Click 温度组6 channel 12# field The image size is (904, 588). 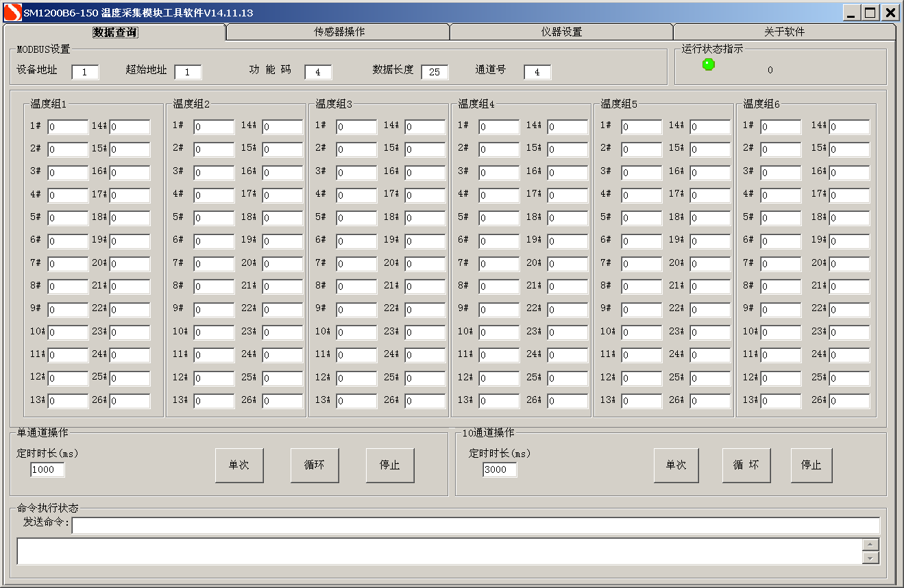(x=781, y=378)
